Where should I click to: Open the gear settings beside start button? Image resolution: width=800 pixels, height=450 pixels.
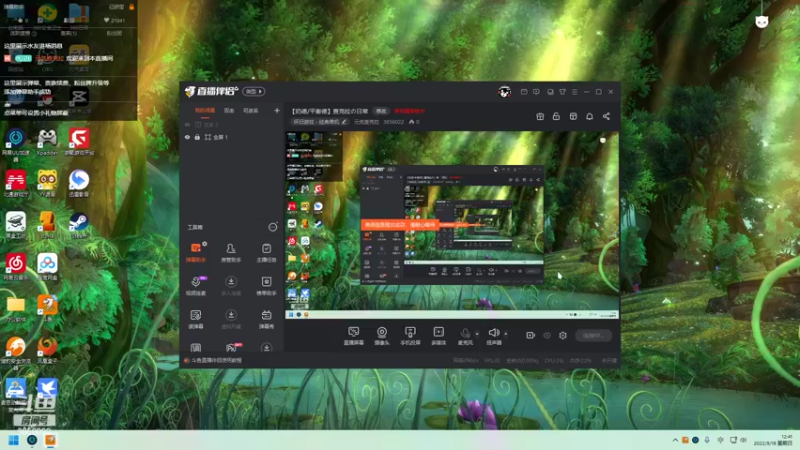pos(563,335)
